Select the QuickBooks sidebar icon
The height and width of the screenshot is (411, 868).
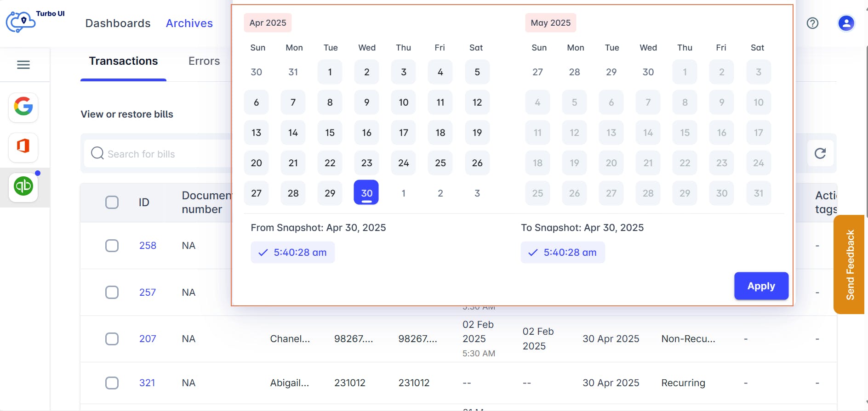coord(23,186)
